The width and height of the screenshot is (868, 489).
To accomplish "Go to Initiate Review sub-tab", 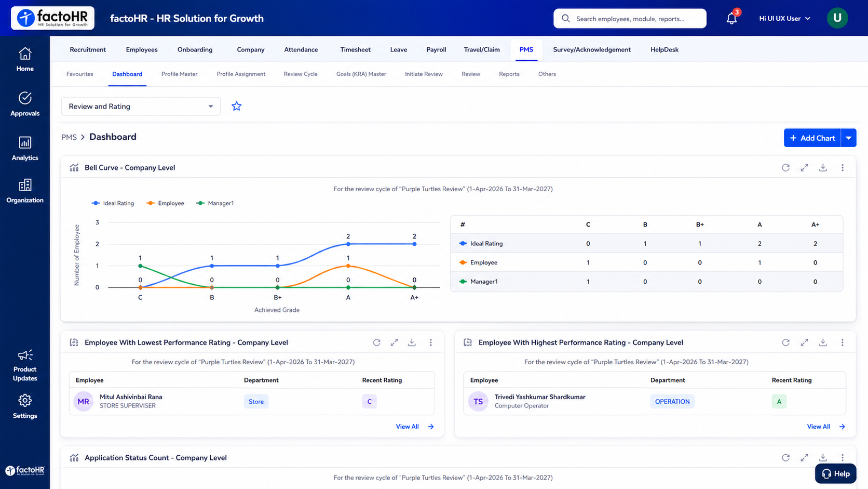I will [x=424, y=74].
